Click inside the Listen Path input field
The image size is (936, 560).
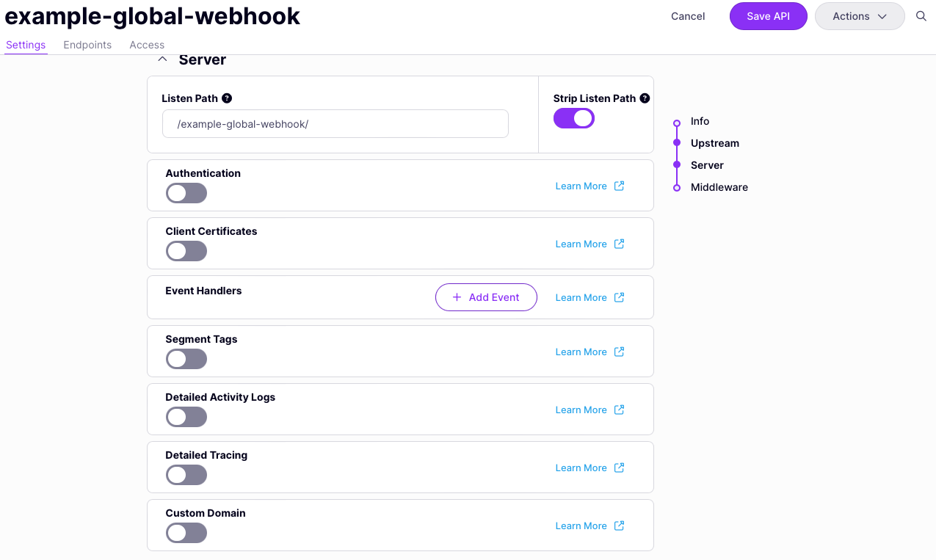click(x=335, y=123)
